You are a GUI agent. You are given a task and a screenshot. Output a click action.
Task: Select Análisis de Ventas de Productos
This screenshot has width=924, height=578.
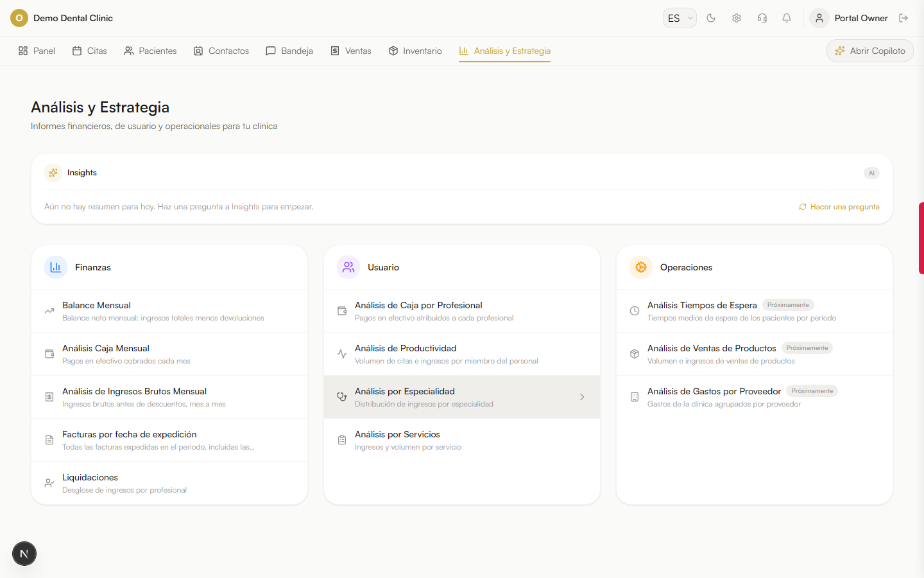[755, 354]
